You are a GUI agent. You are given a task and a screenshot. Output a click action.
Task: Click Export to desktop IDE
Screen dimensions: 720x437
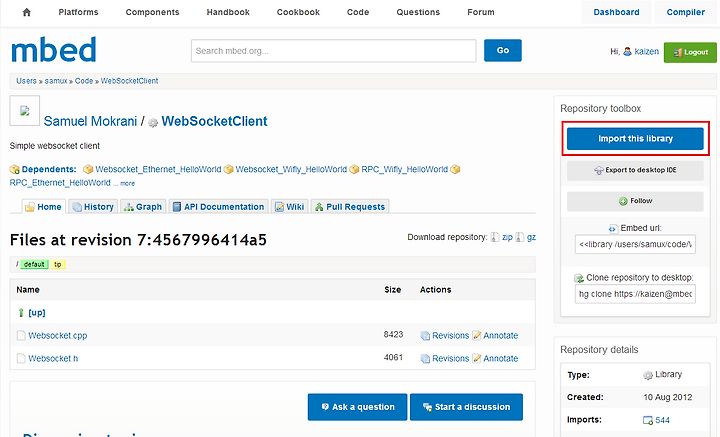pyautogui.click(x=635, y=170)
